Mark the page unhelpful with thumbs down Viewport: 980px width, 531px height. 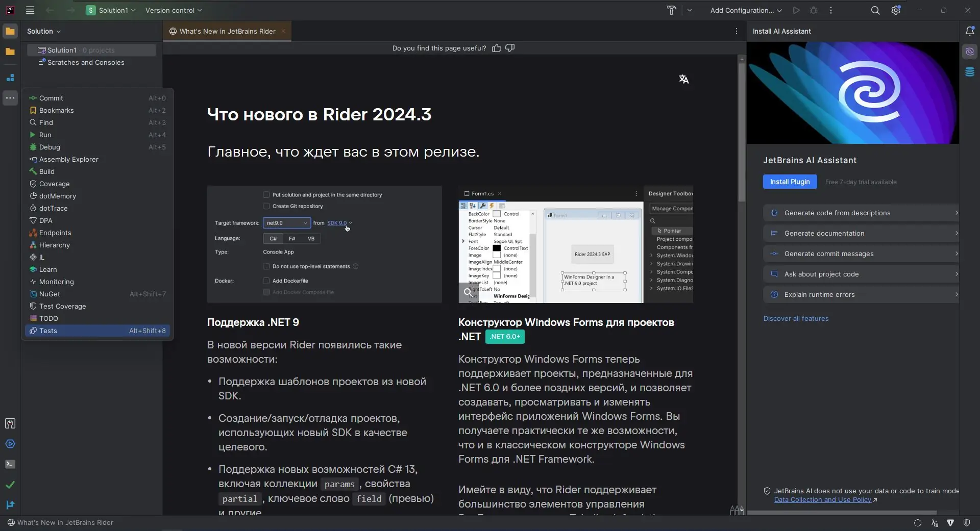click(510, 48)
